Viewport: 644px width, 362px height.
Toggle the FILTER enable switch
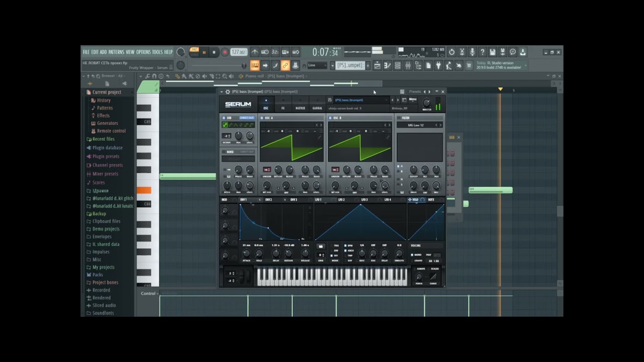399,118
